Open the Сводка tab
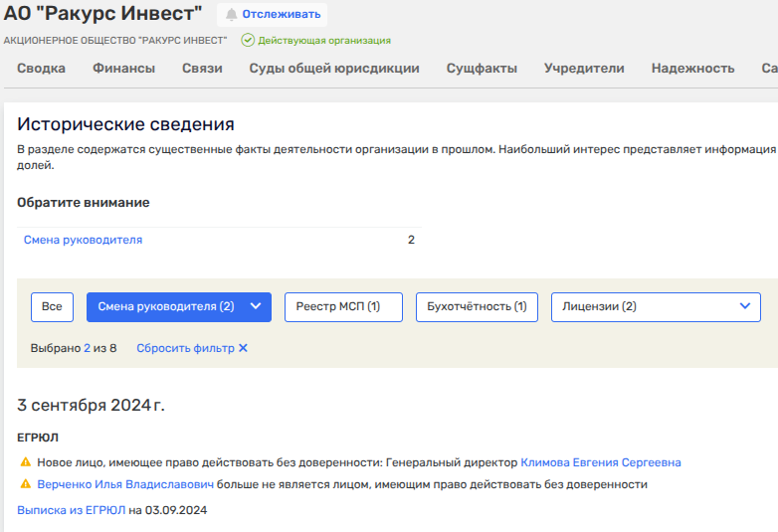 click(42, 69)
